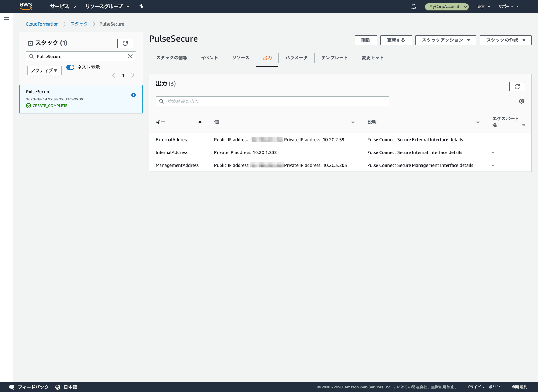Viewport: 538px width, 392px height.
Task: Open the hamburger side navigation menu
Action: click(6, 19)
